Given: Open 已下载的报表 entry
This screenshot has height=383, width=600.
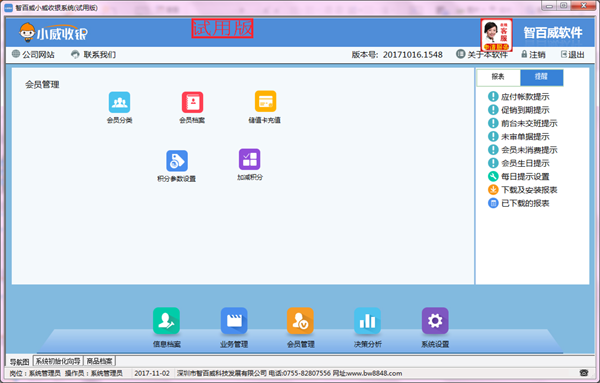Looking at the screenshot, I should coord(518,203).
